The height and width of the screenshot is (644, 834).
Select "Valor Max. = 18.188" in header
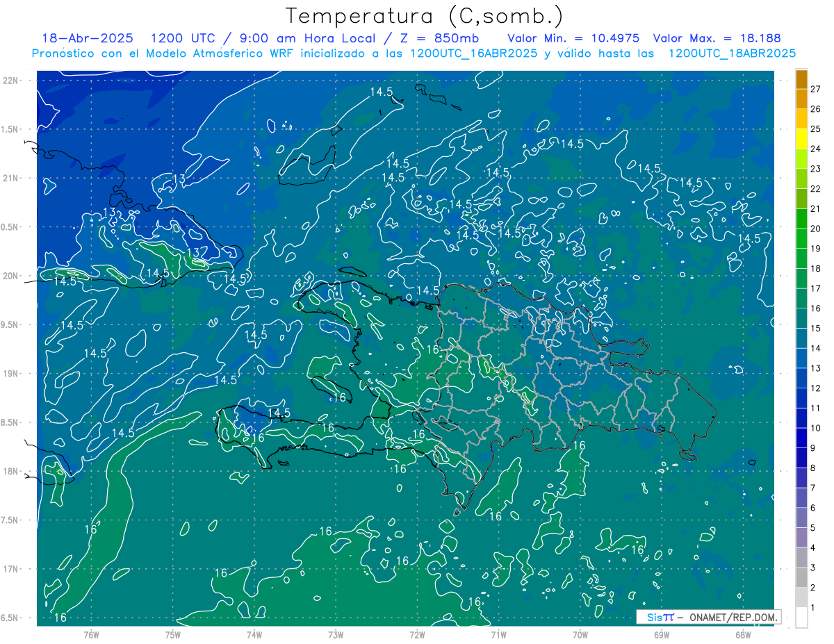[717, 38]
